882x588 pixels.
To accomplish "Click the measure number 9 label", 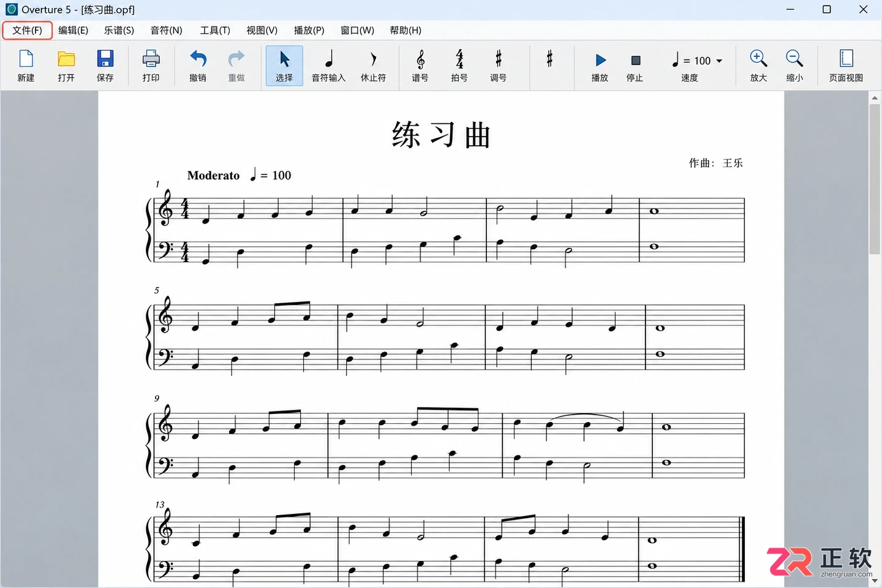I will click(157, 398).
